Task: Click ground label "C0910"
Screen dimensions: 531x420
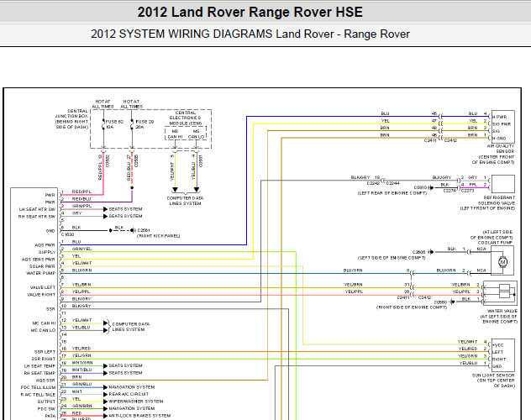Action: click(x=421, y=187)
